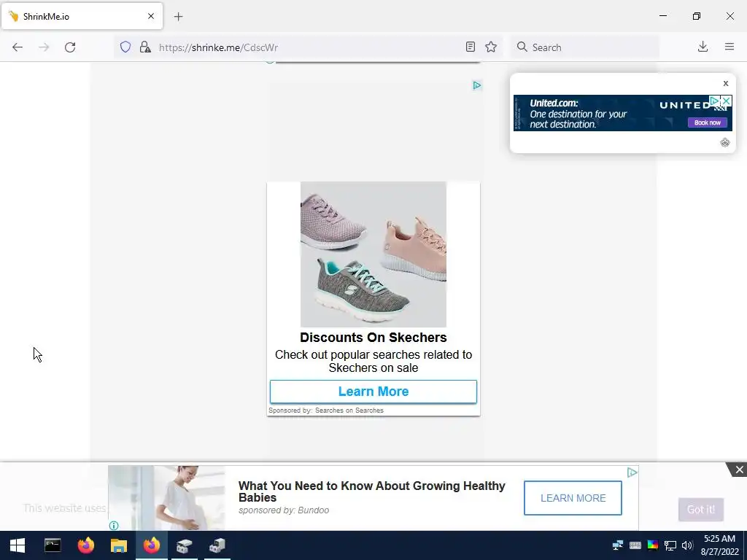Open File Explorer from taskbar
The width and height of the screenshot is (747, 560).
point(119,545)
